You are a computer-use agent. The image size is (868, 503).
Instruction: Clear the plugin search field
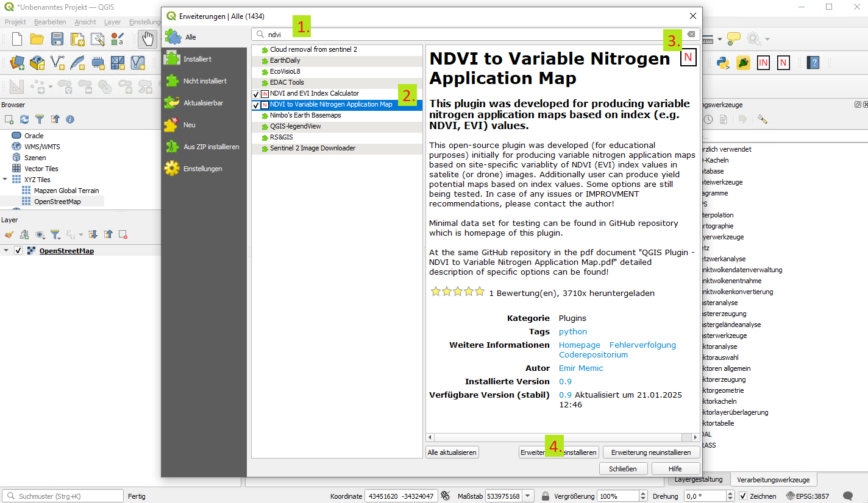coord(691,35)
